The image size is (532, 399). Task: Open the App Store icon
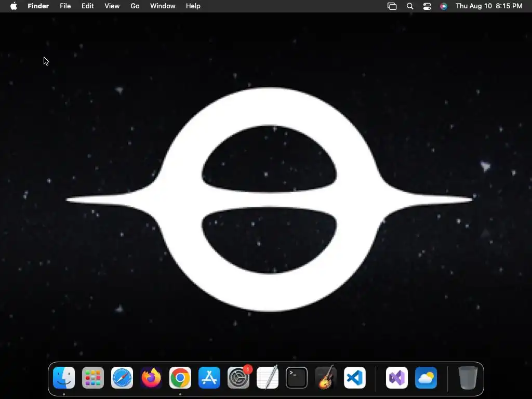coord(209,378)
